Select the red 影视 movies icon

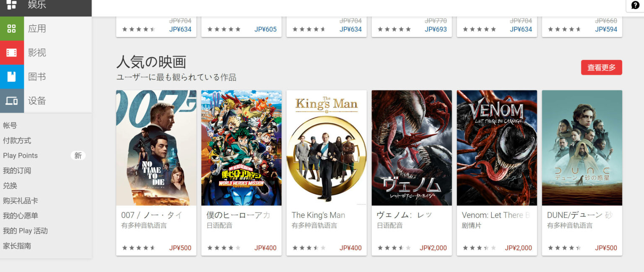(12, 52)
